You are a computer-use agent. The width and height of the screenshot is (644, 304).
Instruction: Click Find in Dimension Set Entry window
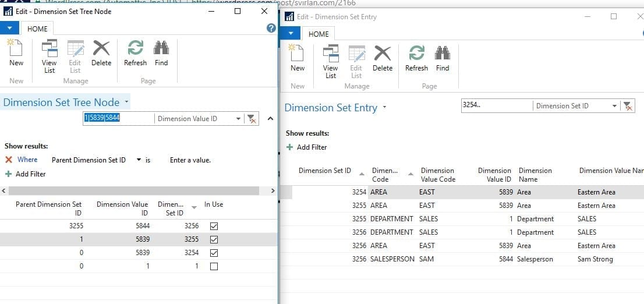pos(443,59)
